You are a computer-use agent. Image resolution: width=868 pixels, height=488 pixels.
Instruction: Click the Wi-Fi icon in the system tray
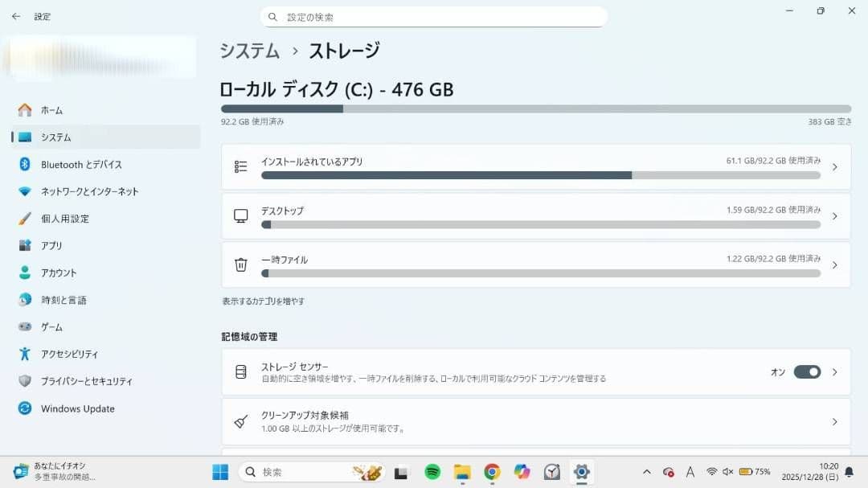coord(711,473)
